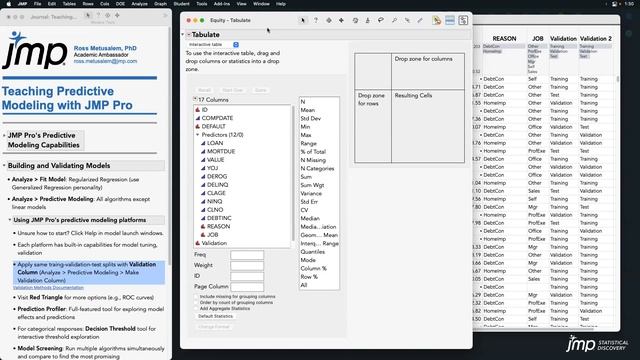Click arrow tool in Journal window toolbar
The height and width of the screenshot is (360, 640).
(88, 16)
